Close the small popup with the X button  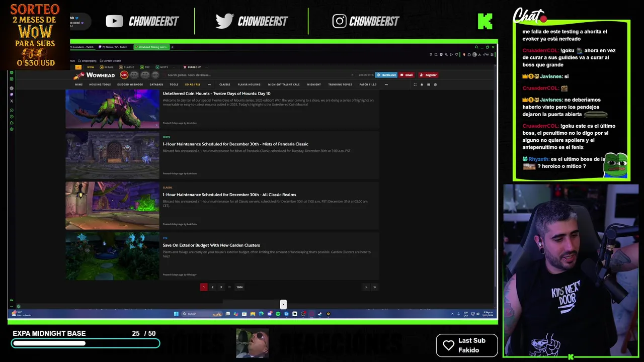click(283, 304)
